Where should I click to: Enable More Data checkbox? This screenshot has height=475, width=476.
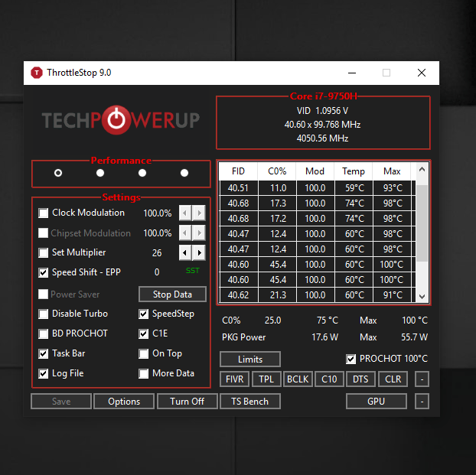click(143, 373)
